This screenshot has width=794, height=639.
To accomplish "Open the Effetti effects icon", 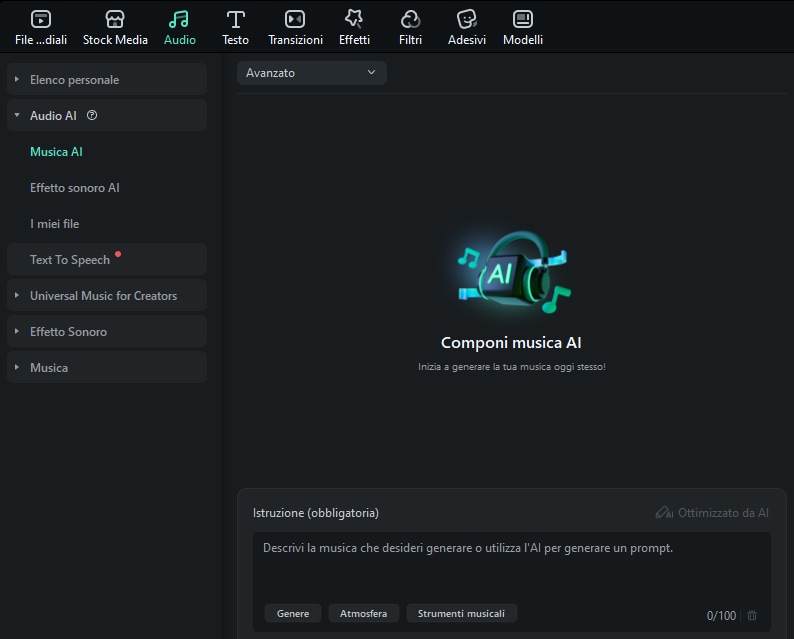I will coord(354,20).
